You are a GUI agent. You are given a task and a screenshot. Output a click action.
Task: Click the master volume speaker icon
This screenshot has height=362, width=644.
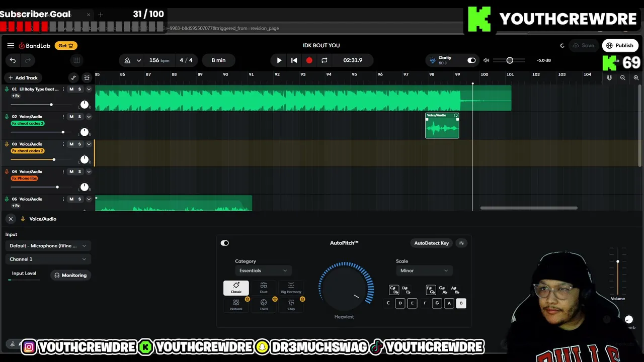[486, 60]
